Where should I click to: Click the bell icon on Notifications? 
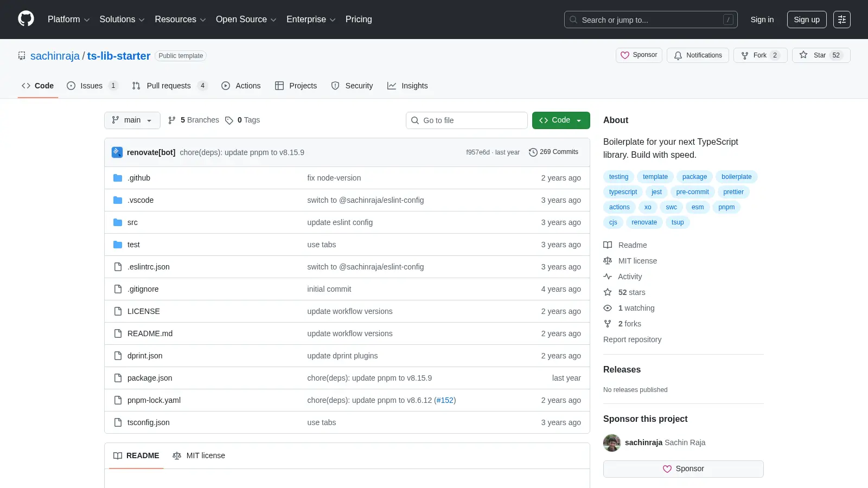click(x=678, y=55)
